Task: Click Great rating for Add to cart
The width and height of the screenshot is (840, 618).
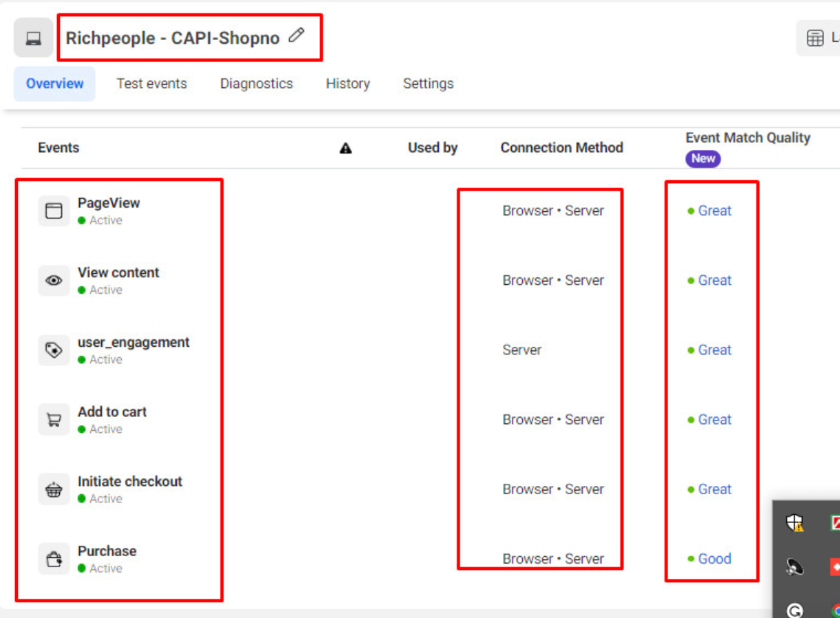Action: click(714, 420)
